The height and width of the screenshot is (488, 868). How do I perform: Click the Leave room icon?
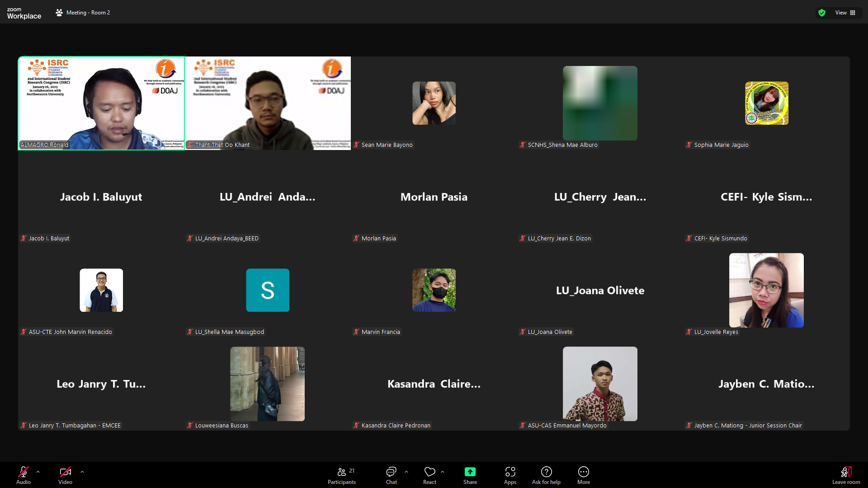(846, 472)
